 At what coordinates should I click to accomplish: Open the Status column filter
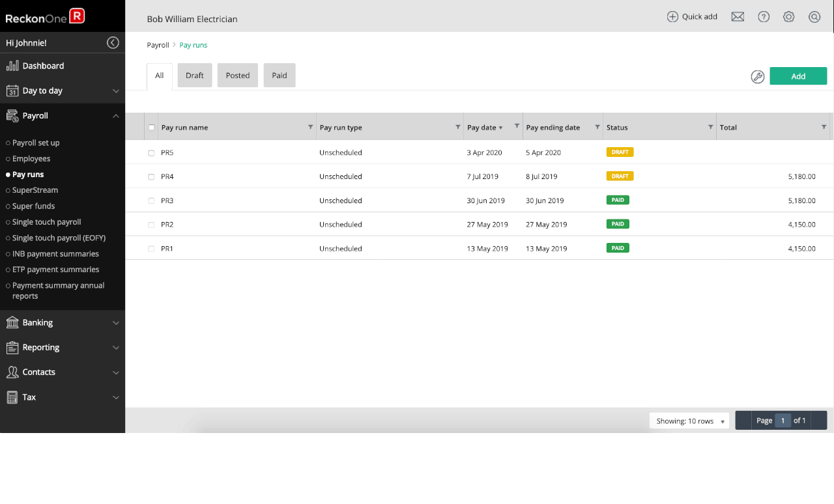(711, 127)
